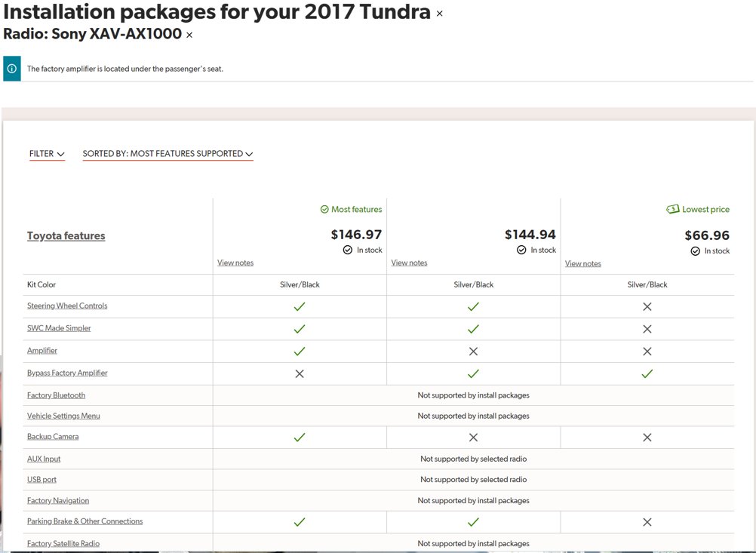View notes for the $146.97 package

point(235,263)
